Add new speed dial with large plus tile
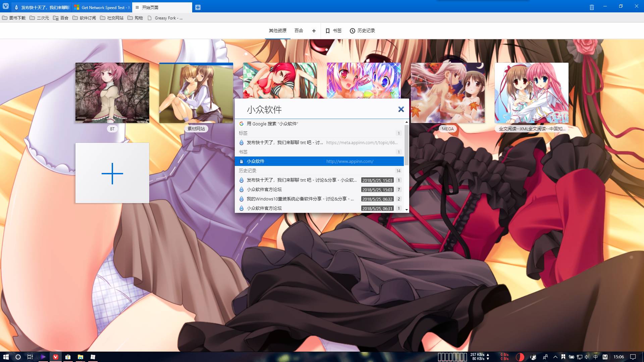The image size is (644, 362). tap(112, 173)
